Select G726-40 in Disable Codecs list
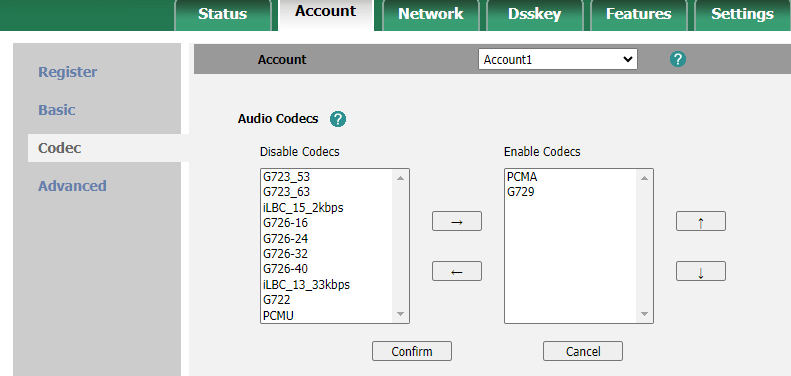 [327, 268]
